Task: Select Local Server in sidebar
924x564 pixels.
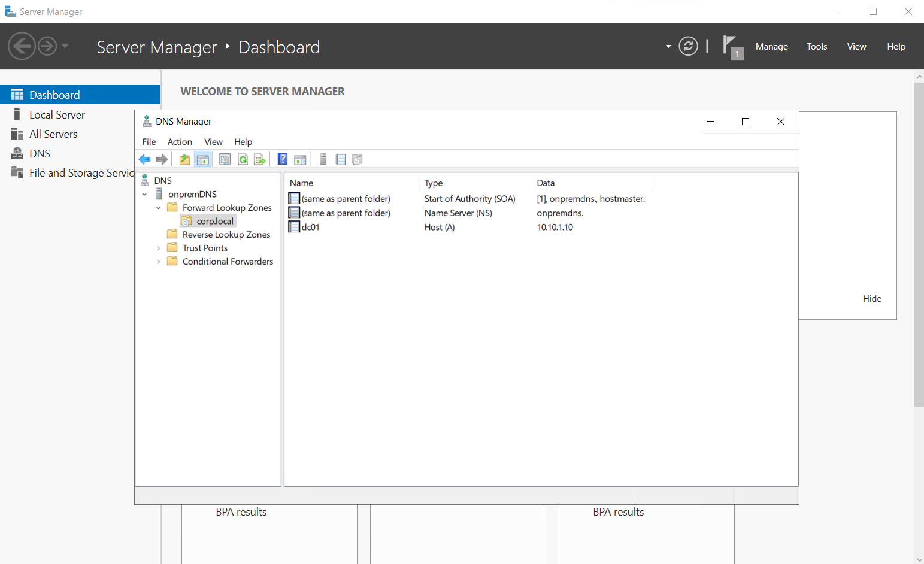Action: coord(57,114)
